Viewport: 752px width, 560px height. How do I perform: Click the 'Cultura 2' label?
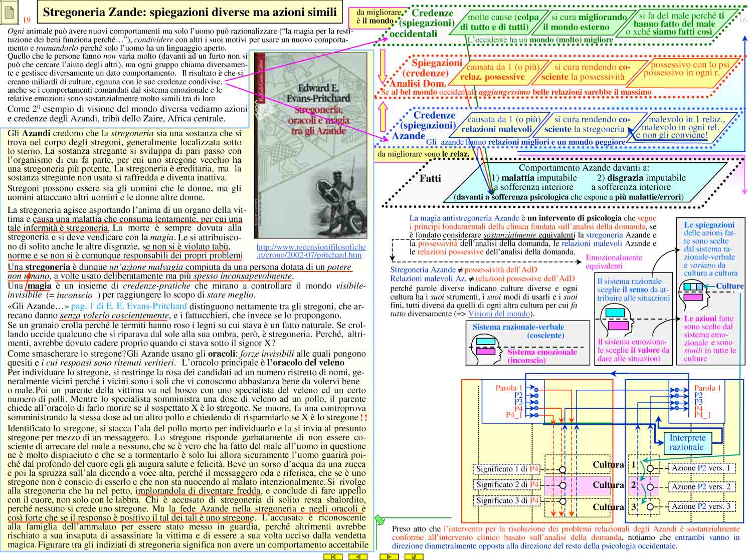[x=614, y=485]
